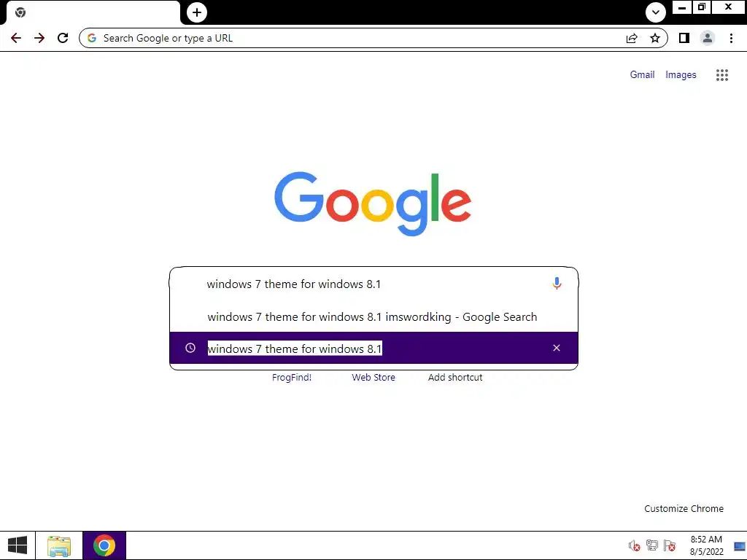Click the Google search text field
Viewport: 747px width, 560px height.
(374, 284)
